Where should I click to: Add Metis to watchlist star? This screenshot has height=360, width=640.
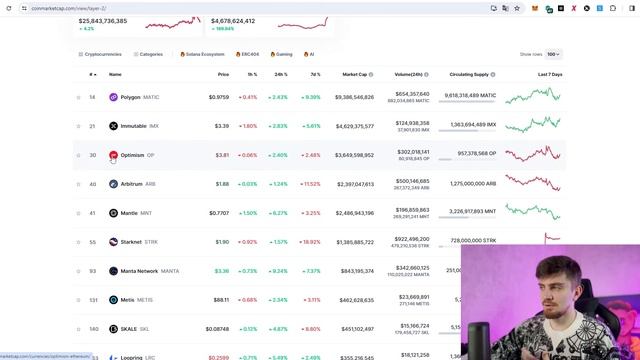point(78,300)
